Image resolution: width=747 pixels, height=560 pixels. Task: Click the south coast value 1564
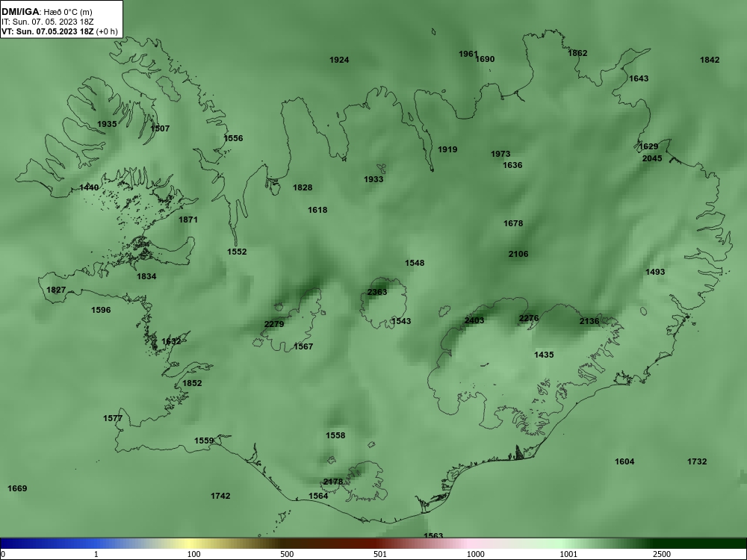(x=318, y=497)
